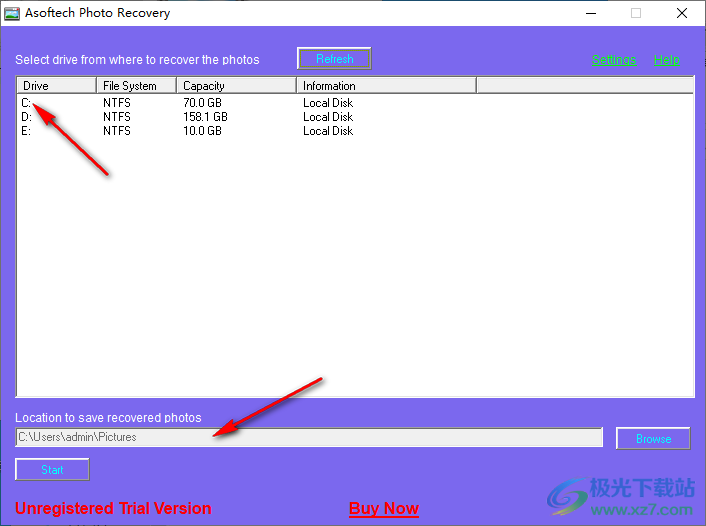The image size is (706, 526).
Task: Click the NTFS cell in the C: row
Action: point(117,103)
